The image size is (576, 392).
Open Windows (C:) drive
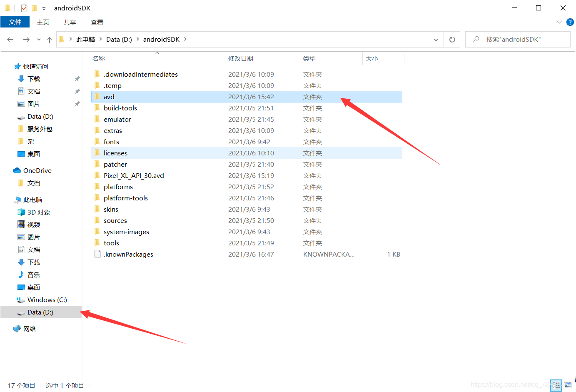(42, 300)
